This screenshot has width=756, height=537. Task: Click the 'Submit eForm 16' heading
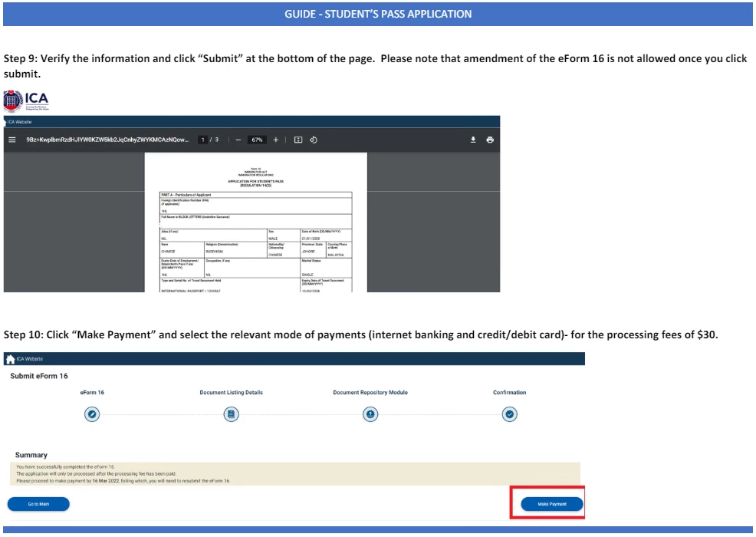pos(39,376)
